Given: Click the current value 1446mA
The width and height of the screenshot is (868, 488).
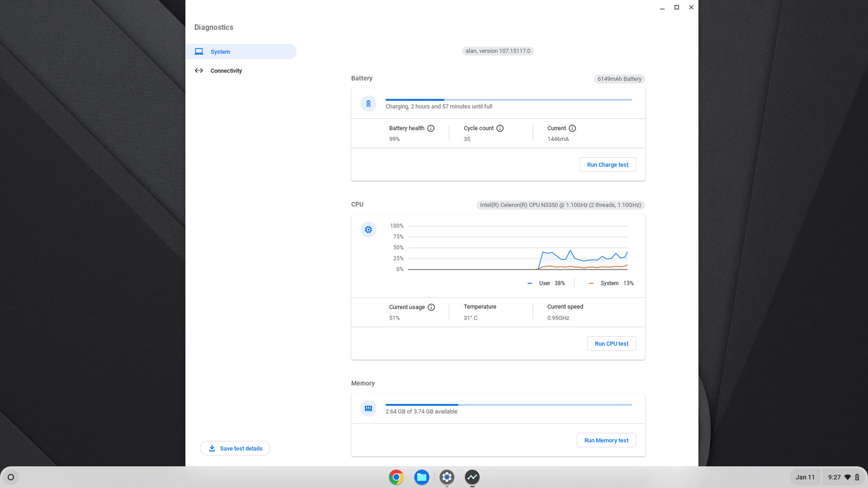Looking at the screenshot, I should click(x=558, y=139).
